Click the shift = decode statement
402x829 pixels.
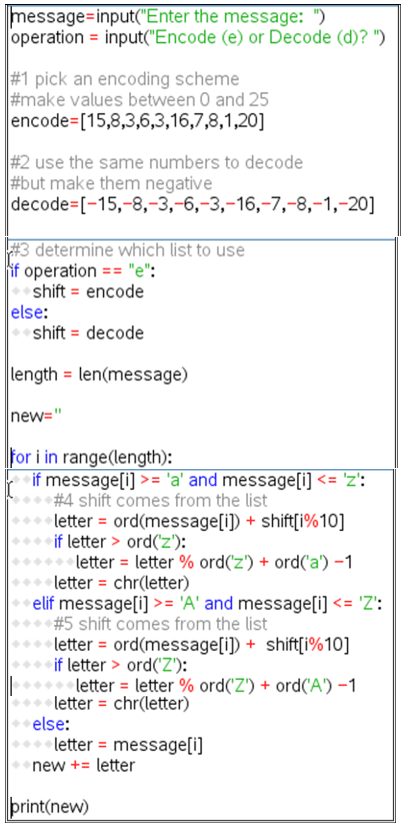click(x=88, y=333)
